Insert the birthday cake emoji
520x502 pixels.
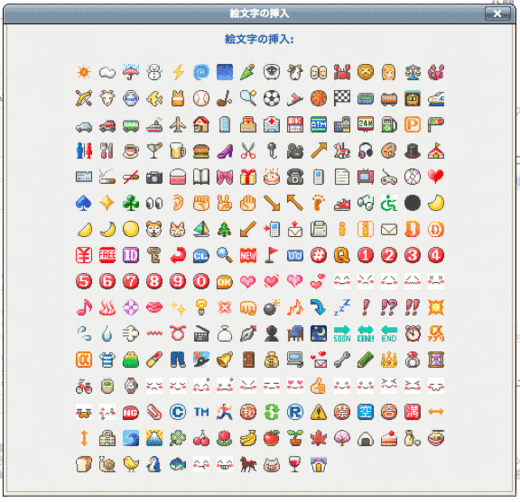(272, 177)
